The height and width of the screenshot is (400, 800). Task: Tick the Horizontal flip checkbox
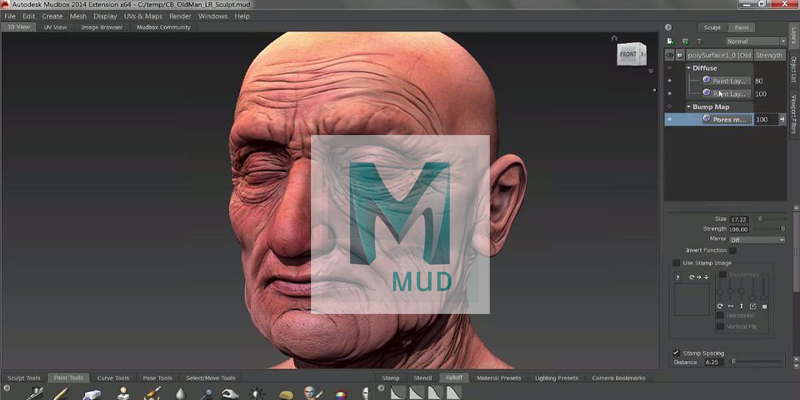click(720, 315)
